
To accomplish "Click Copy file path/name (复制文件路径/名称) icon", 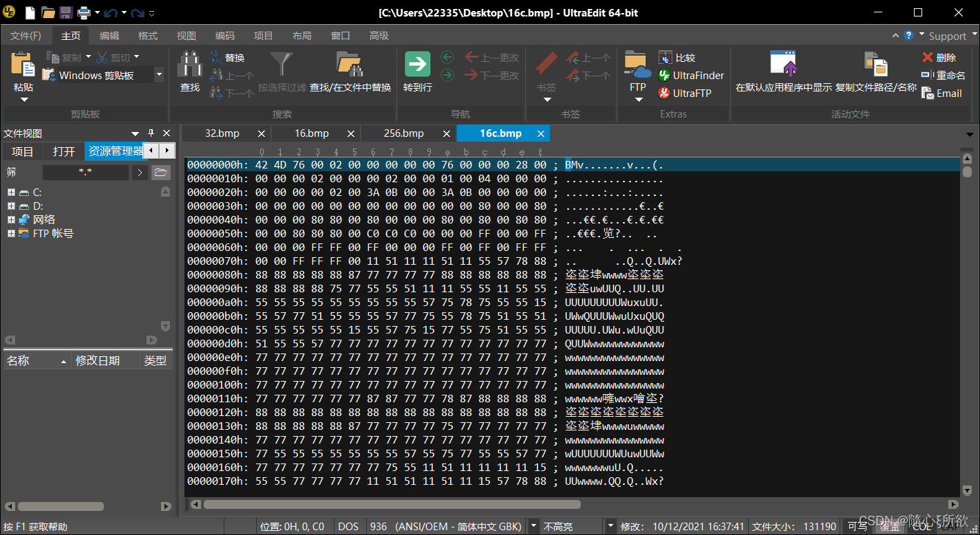I will pyautogui.click(x=875, y=65).
